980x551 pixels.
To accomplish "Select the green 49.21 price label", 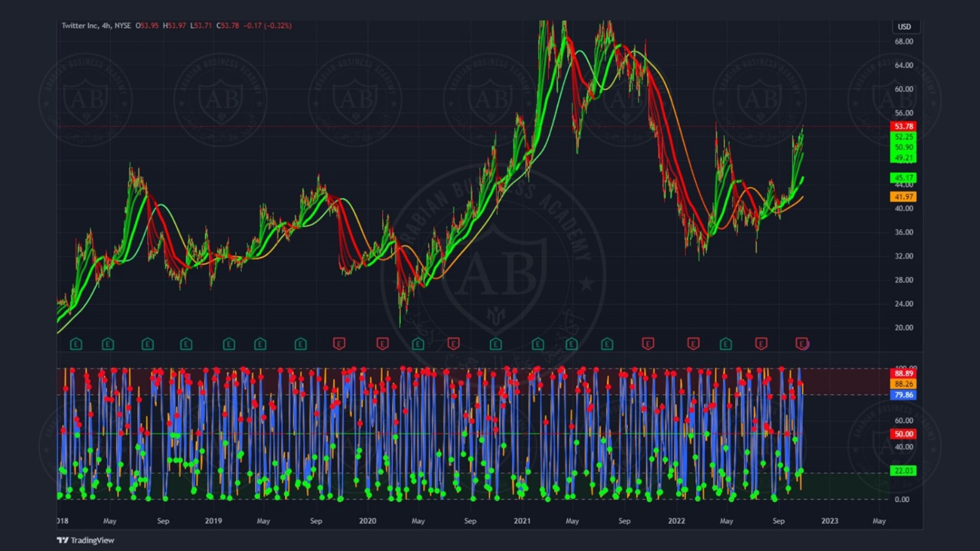I will pos(904,157).
